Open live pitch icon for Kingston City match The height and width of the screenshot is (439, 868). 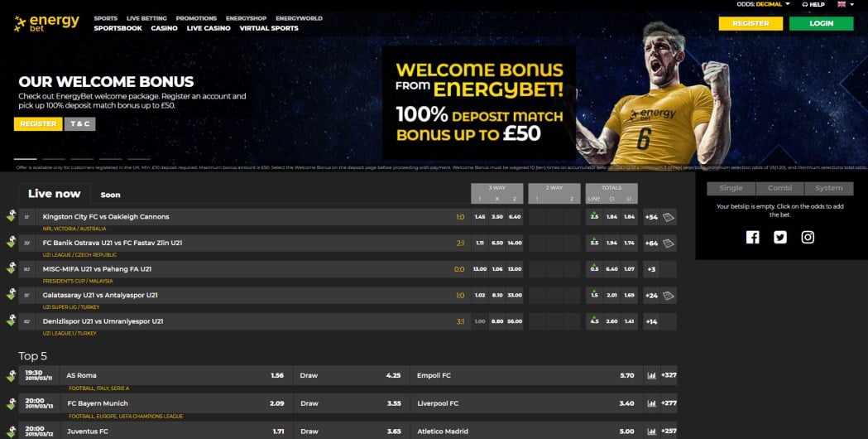point(668,217)
